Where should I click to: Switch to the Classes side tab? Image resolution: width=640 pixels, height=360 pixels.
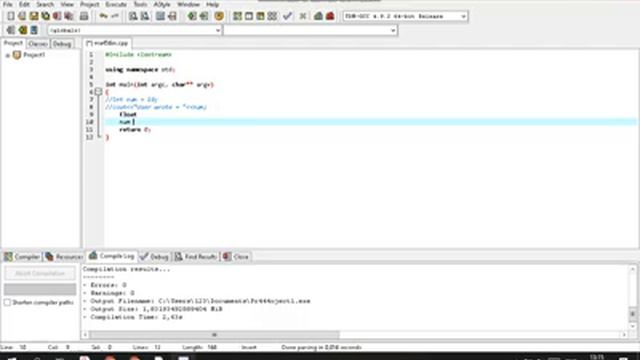coord(38,44)
